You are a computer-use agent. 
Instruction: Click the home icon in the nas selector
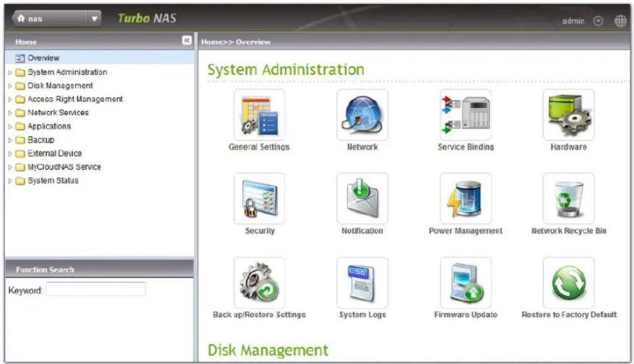21,18
